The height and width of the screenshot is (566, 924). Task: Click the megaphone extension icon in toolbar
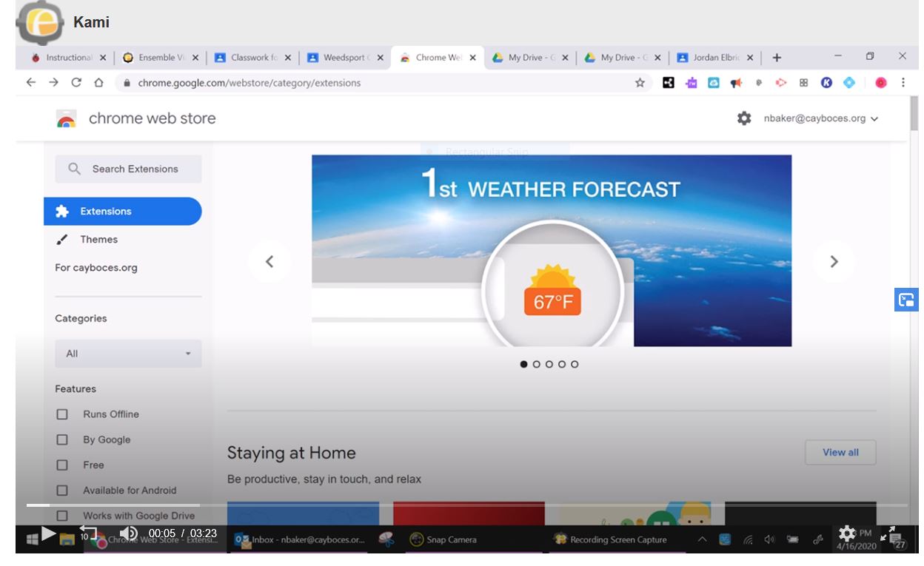click(736, 83)
